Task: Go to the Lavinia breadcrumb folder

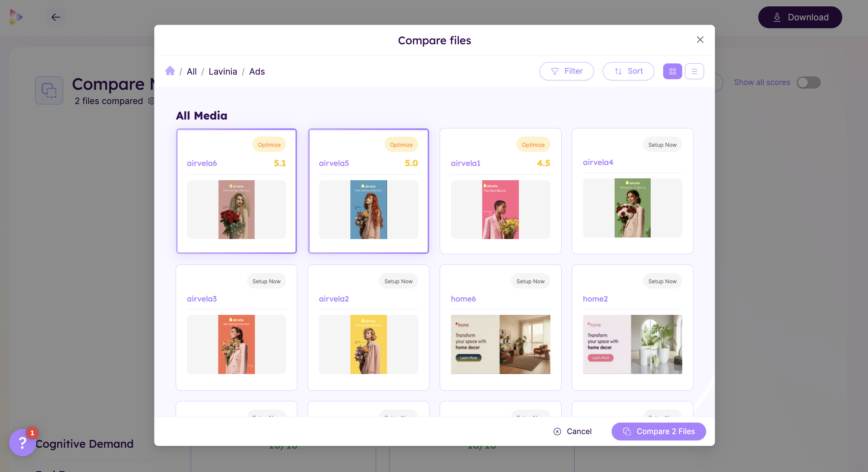Action: [x=223, y=72]
